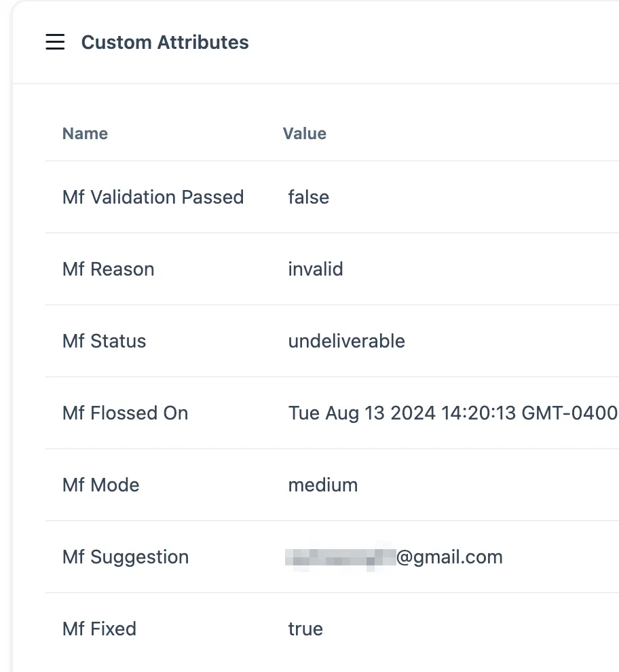Click the Mf Validation Passed label
The height and width of the screenshot is (672, 619).
point(153,198)
